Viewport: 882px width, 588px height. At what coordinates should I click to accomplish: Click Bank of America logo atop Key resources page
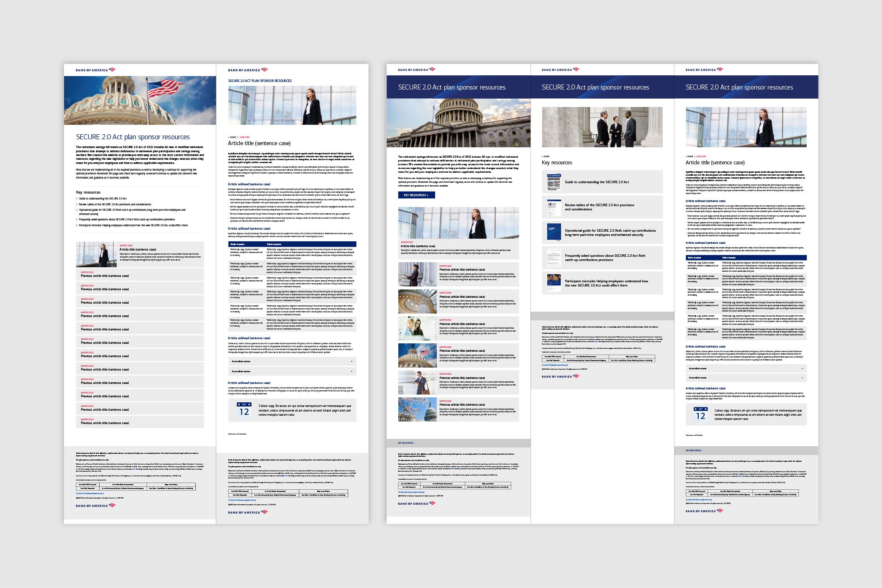(561, 69)
